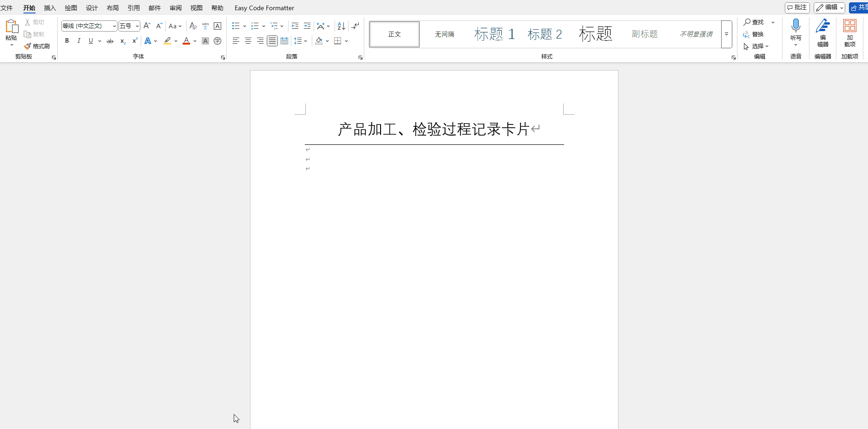The height and width of the screenshot is (429, 868).
Task: Open the Editor (编辑器) pen icon
Action: tap(822, 26)
